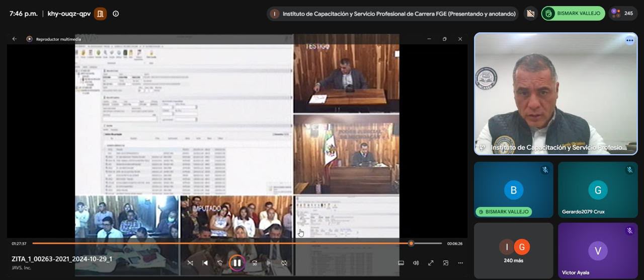Viewport: 644px width, 280px height.
Task: Skip forward 30 seconds
Action: (255, 263)
